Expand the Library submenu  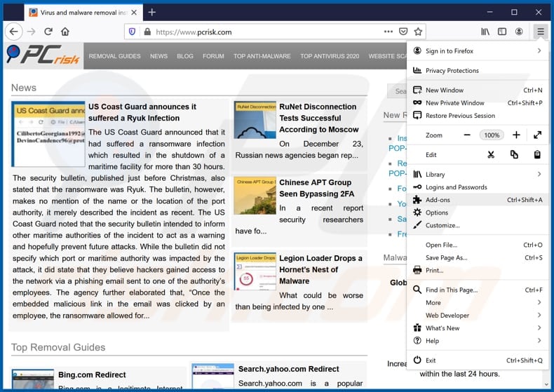click(x=478, y=174)
